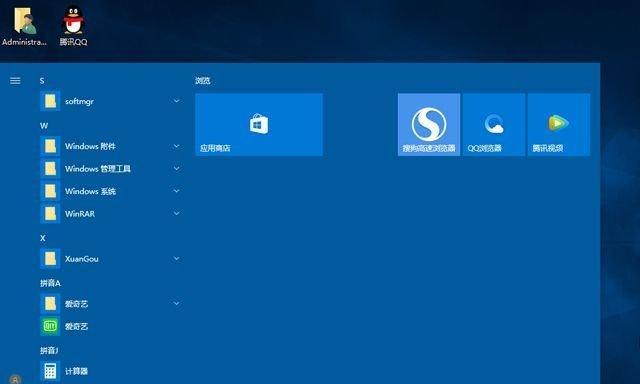The height and width of the screenshot is (384, 640).
Task: Click the 浏览 tile group title
Action: [x=202, y=81]
